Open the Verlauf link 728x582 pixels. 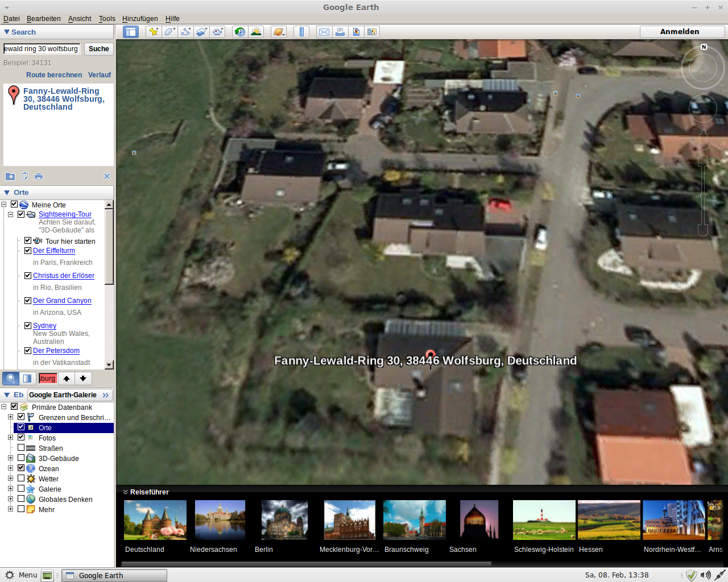pos(100,75)
